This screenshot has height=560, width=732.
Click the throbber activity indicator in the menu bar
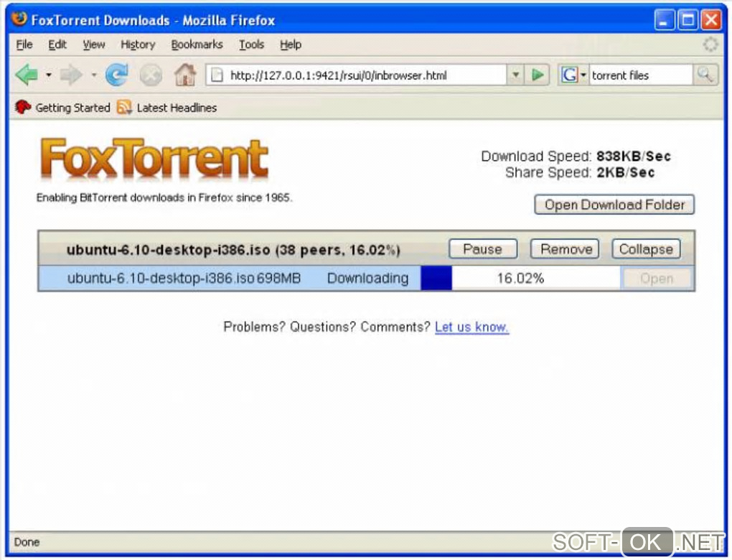click(710, 45)
